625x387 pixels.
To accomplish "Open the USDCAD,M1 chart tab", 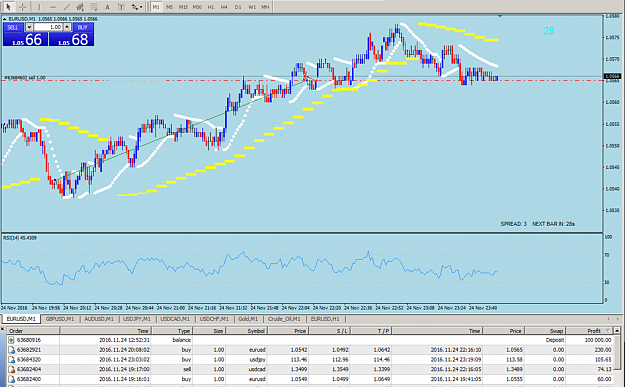I will pyautogui.click(x=175, y=319).
